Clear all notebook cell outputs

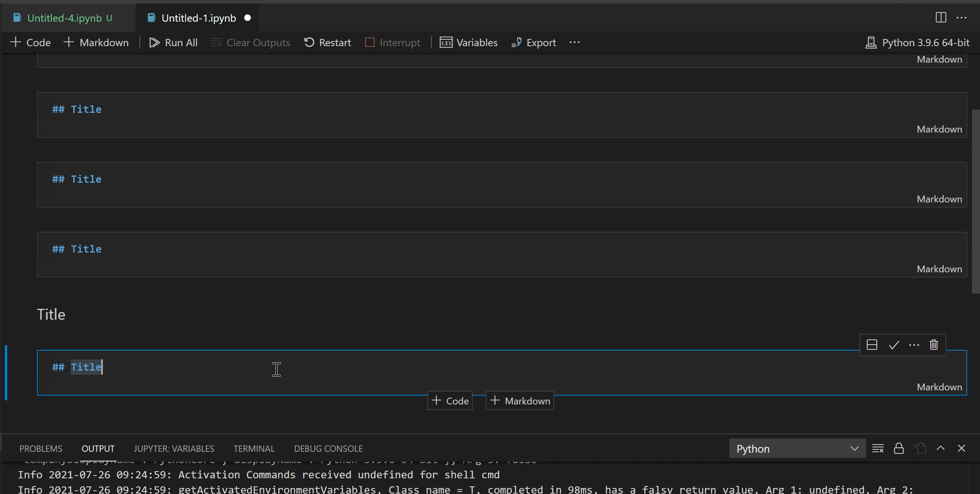point(250,42)
